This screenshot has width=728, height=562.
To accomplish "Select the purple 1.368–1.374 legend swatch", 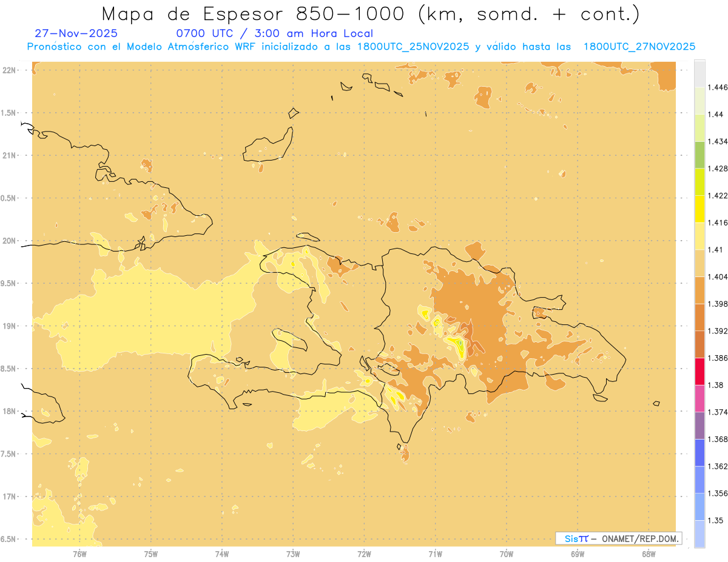I will 699,426.
